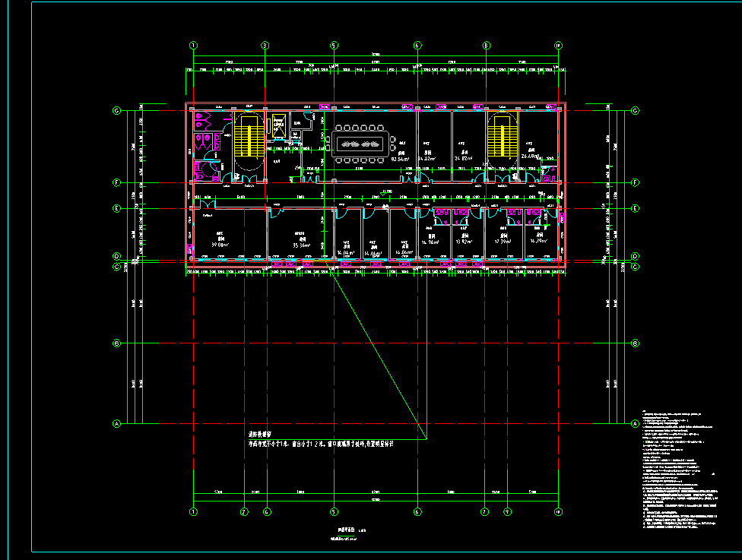Click right-side grid axis bubble F
Image resolution: width=742 pixels, height=560 pixels.
click(635, 182)
